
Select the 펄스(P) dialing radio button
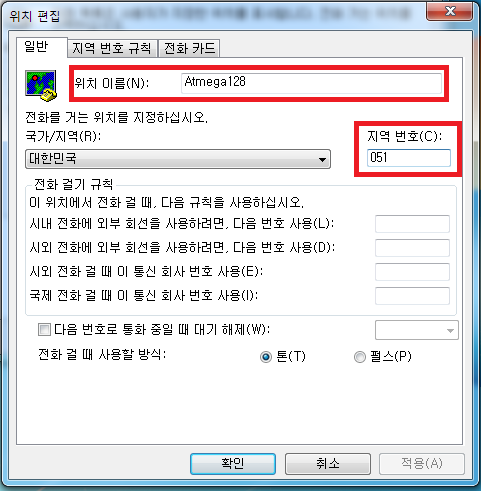[x=360, y=357]
